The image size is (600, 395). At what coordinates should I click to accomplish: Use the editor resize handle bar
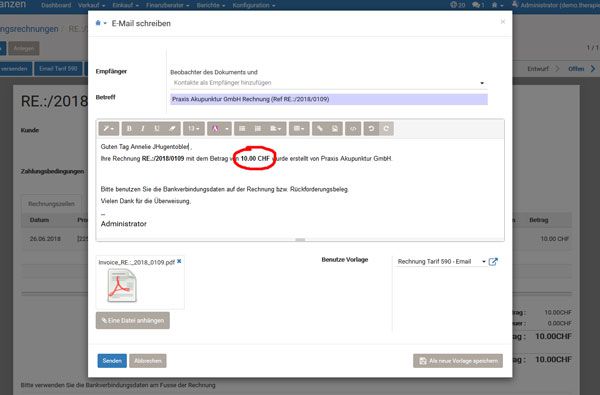[x=300, y=240]
